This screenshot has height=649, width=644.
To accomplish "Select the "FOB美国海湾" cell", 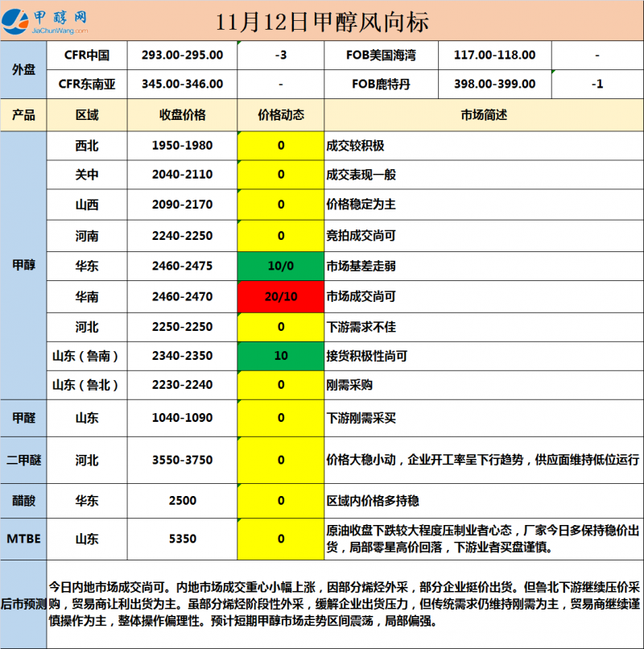I will pos(381,55).
